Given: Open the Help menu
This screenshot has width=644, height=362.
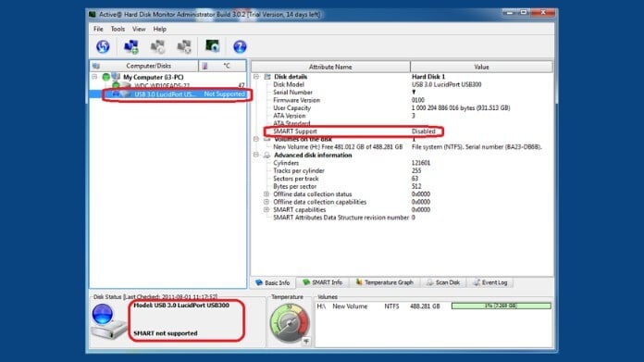Looking at the screenshot, I should tap(160, 30).
